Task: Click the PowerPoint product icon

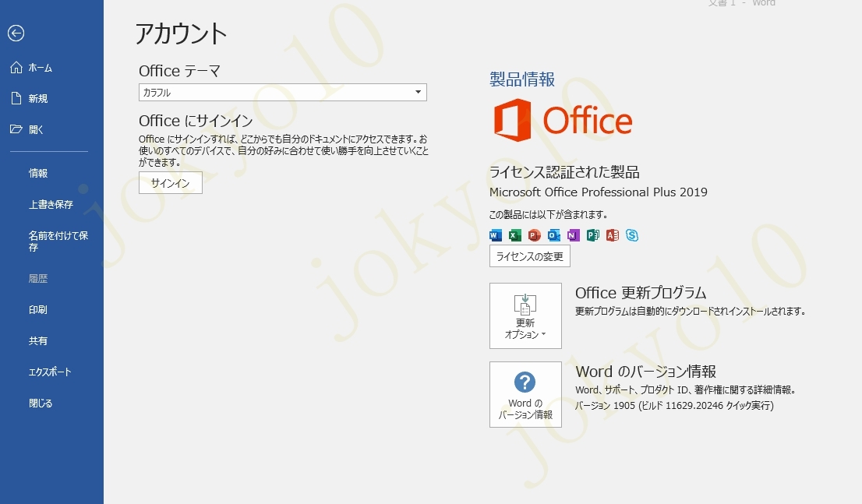Action: click(535, 235)
